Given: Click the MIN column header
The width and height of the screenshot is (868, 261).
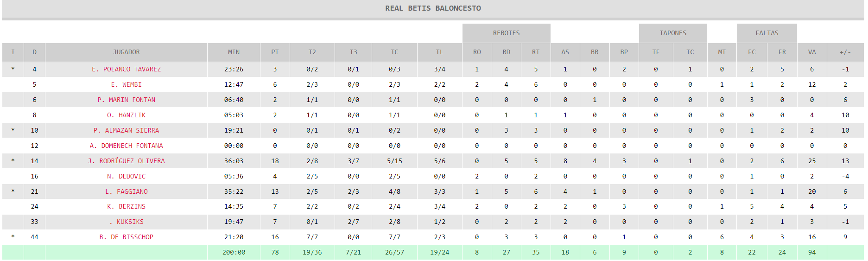Looking at the screenshot, I should (234, 52).
